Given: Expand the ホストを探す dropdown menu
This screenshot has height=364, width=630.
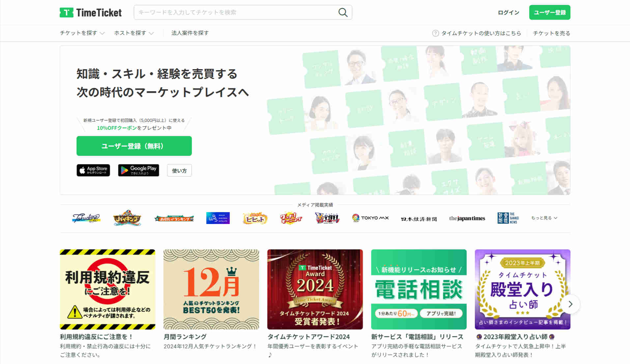Looking at the screenshot, I should [134, 33].
